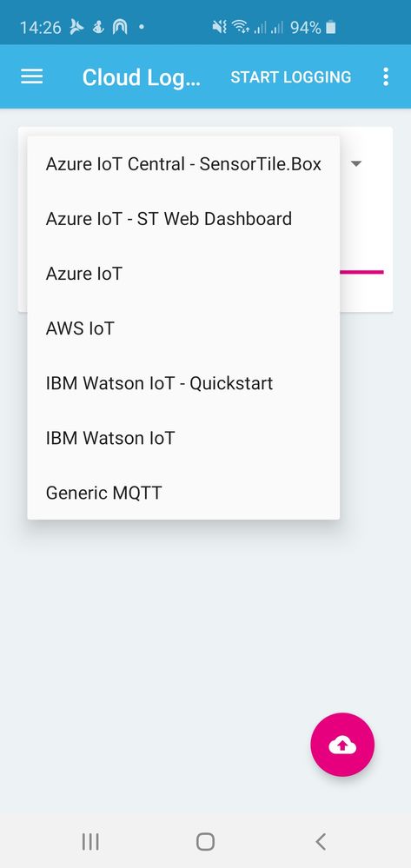The width and height of the screenshot is (411, 868).
Task: Choose IBM Watson IoT - Quickstart
Action: pos(183,383)
